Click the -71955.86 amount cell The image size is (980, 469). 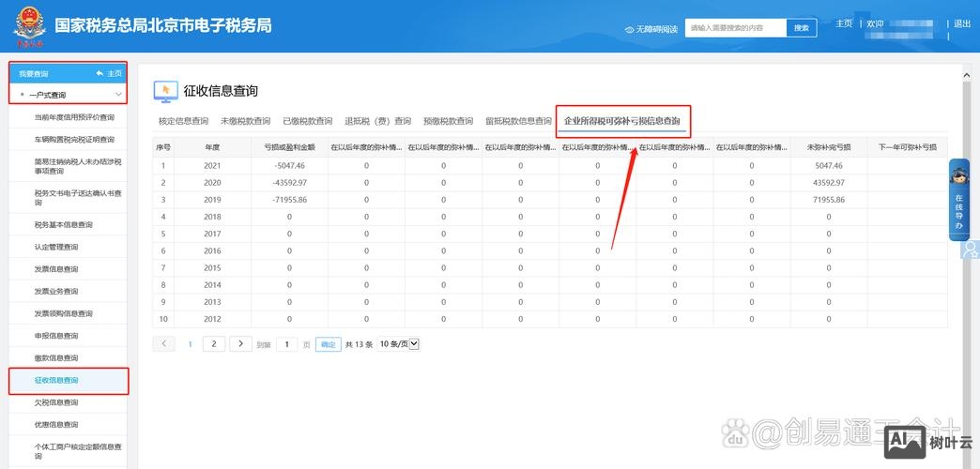tap(289, 200)
